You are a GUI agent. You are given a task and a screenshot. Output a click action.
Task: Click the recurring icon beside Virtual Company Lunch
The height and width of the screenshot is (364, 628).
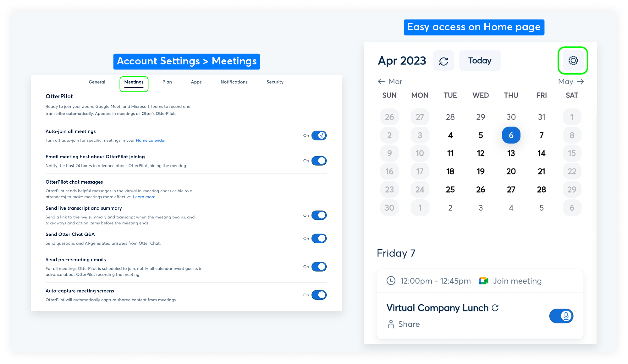[495, 308]
